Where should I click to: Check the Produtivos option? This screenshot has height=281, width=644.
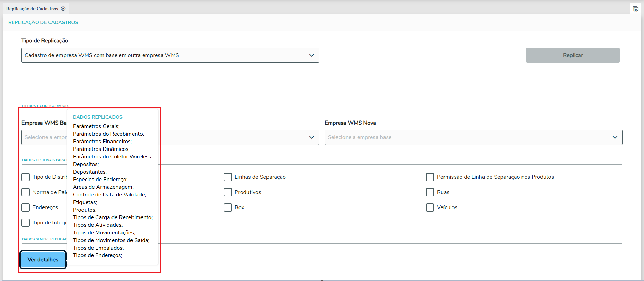pyautogui.click(x=228, y=192)
